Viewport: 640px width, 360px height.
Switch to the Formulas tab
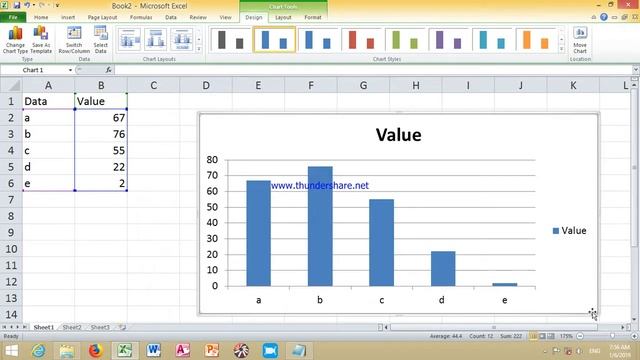(141, 17)
